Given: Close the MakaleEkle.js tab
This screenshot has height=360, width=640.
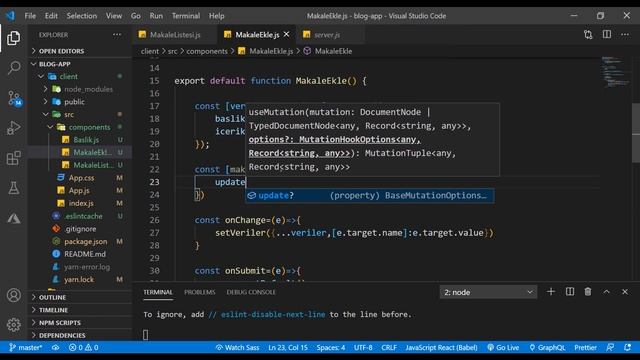Looking at the screenshot, I should tap(287, 34).
